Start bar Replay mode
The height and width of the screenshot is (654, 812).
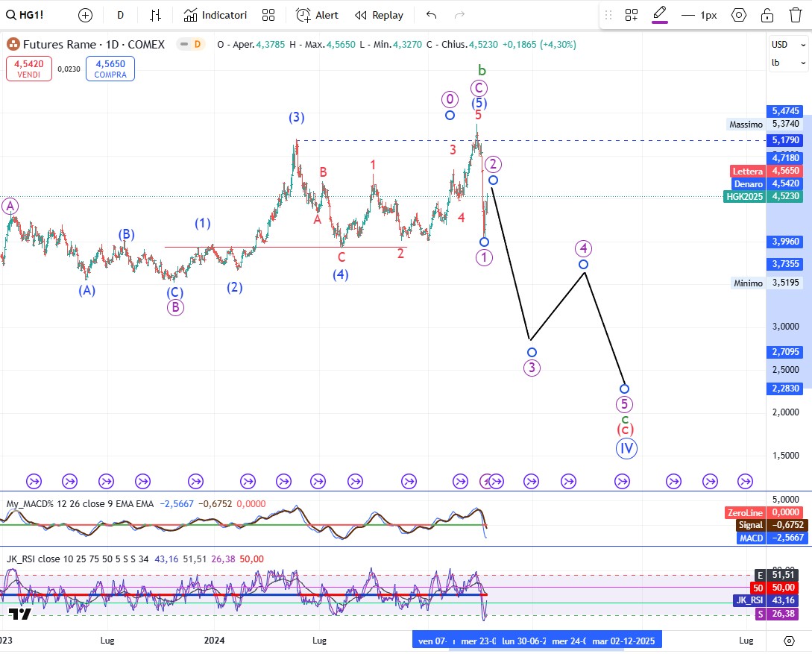[x=379, y=15]
